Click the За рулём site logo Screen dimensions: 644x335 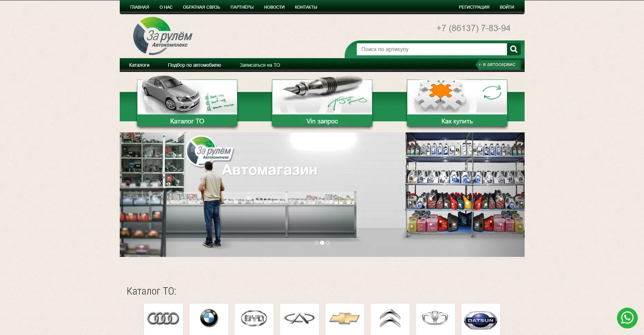click(x=162, y=37)
